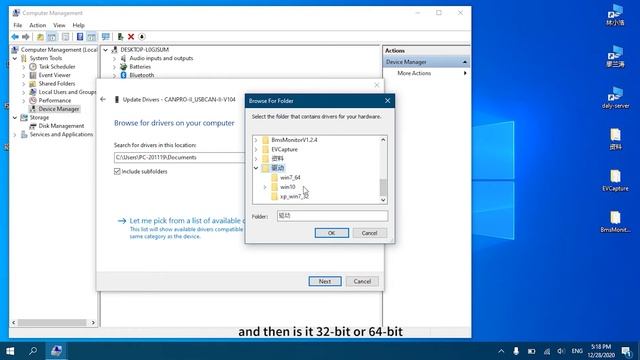640x360 pixels.
Task: Click the Up one level folder toolbar icon
Action: 40,37
